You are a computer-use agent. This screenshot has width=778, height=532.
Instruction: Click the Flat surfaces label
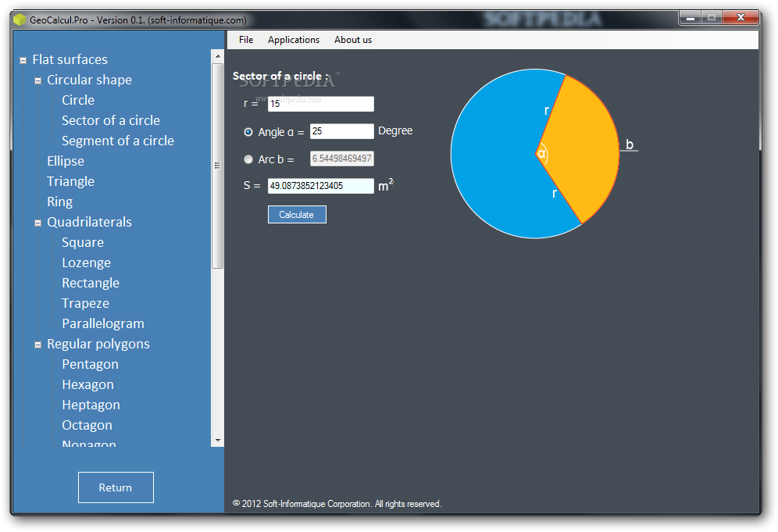[70, 59]
